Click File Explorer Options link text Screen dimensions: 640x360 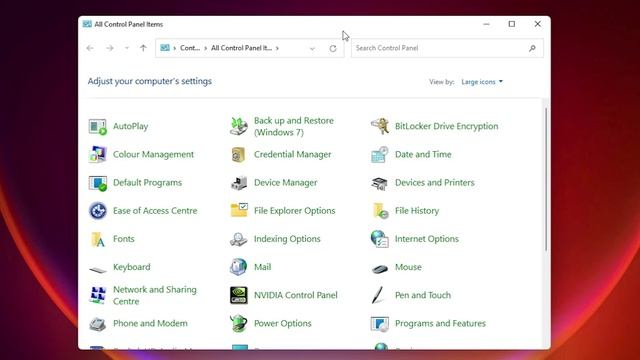(x=294, y=211)
